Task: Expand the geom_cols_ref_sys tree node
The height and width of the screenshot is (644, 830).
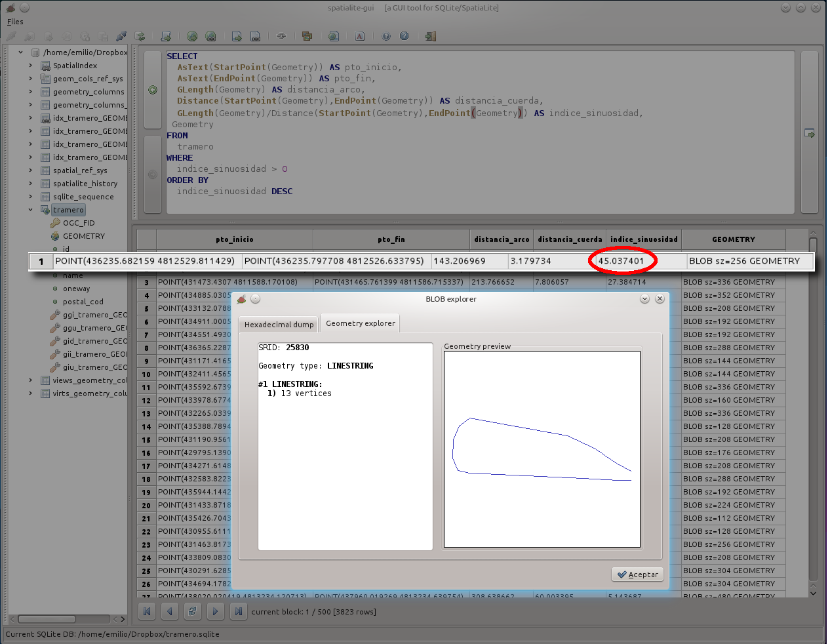Action: (x=31, y=79)
